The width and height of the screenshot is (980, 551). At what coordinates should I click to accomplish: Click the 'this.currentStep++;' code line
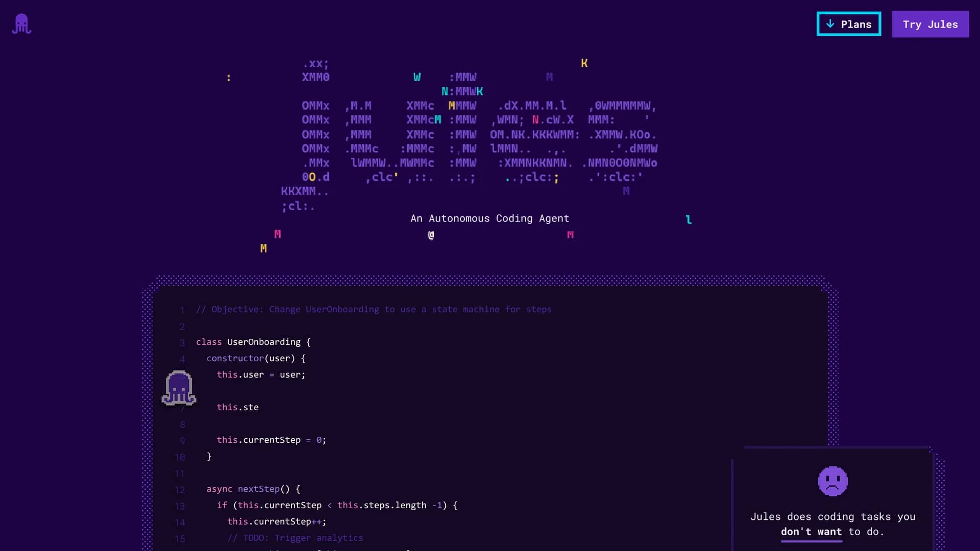pos(277,521)
